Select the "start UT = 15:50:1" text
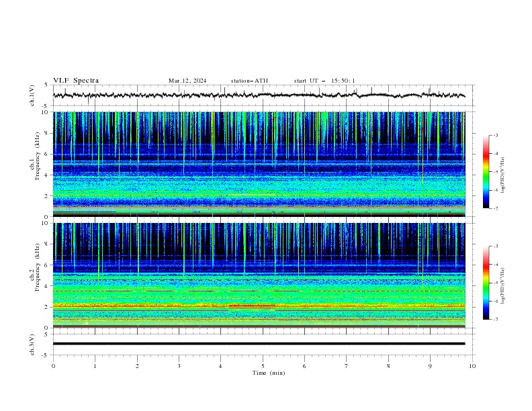532x411 pixels. point(324,81)
